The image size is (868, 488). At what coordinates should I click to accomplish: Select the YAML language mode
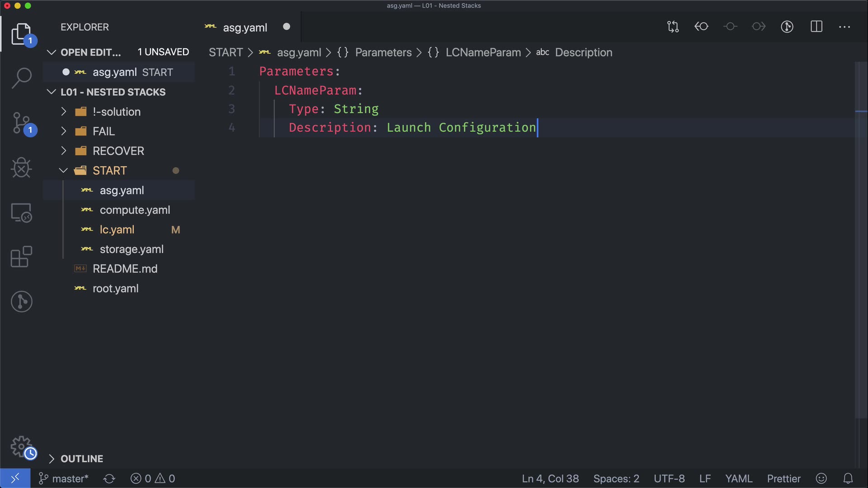click(x=738, y=479)
